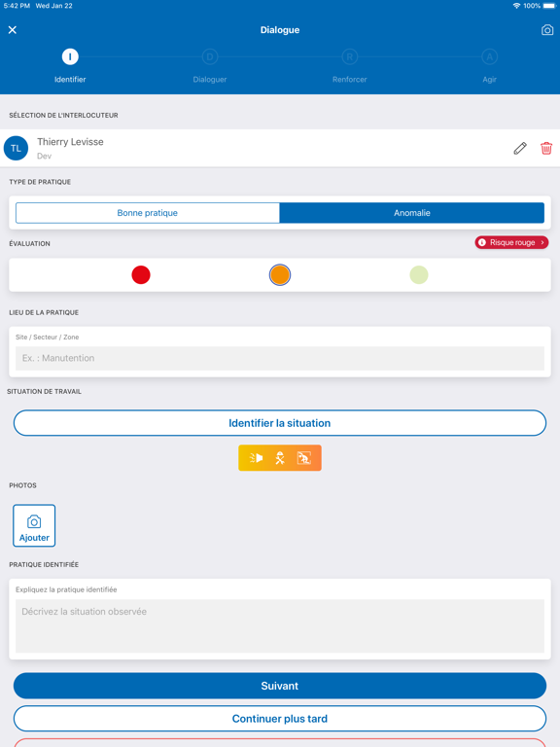Add a photo with Ajouter button
The width and height of the screenshot is (560, 747).
(34, 525)
